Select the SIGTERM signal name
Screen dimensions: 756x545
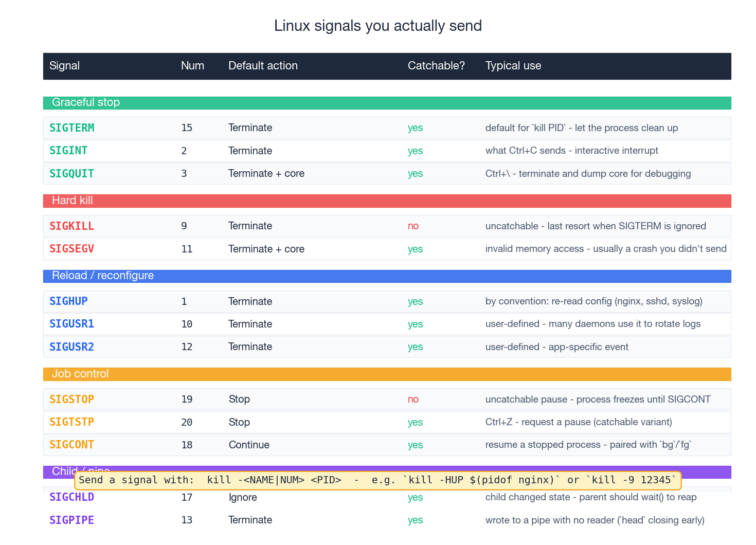click(71, 128)
